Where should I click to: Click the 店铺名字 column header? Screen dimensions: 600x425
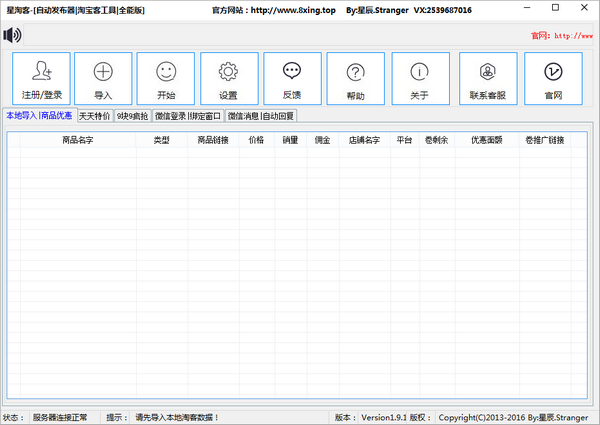(364, 140)
